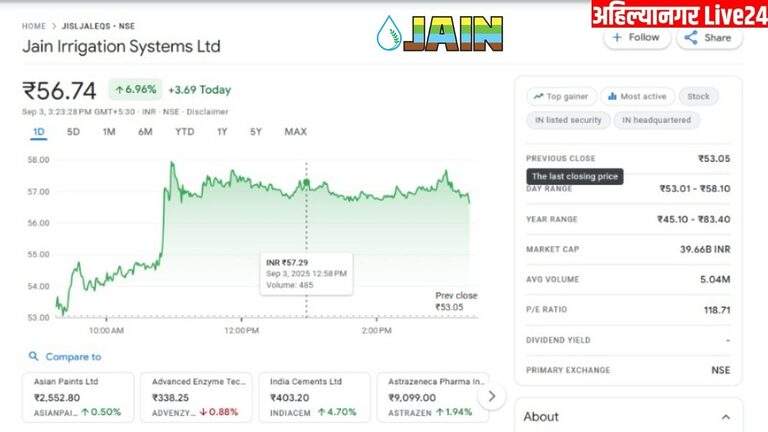Open the India Cements Ltd card
Screen dimensions: 768x432
[x=314, y=397]
